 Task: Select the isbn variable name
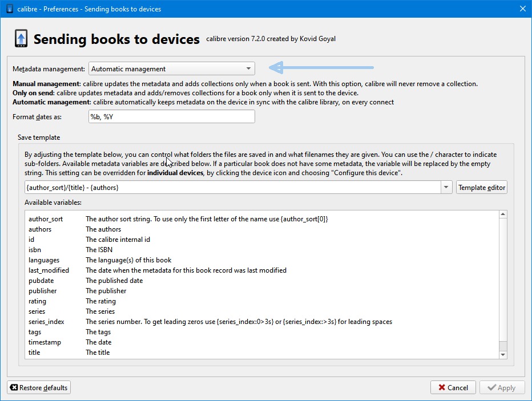click(35, 250)
